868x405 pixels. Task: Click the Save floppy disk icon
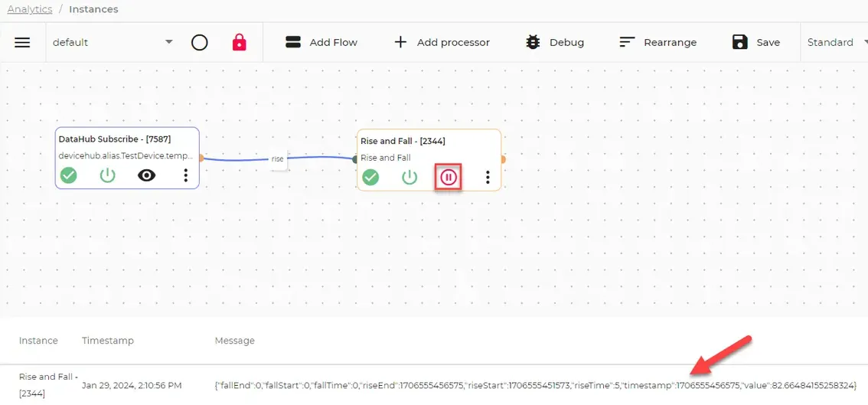pos(739,42)
